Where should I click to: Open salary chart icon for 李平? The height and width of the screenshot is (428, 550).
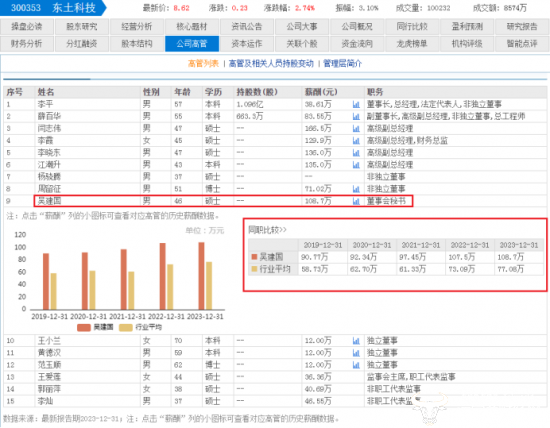356,104
